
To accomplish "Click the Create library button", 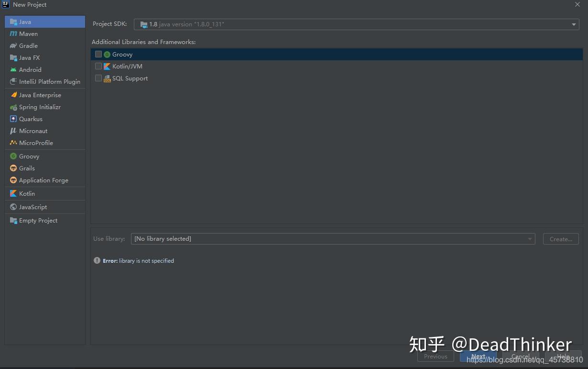I will [560, 239].
